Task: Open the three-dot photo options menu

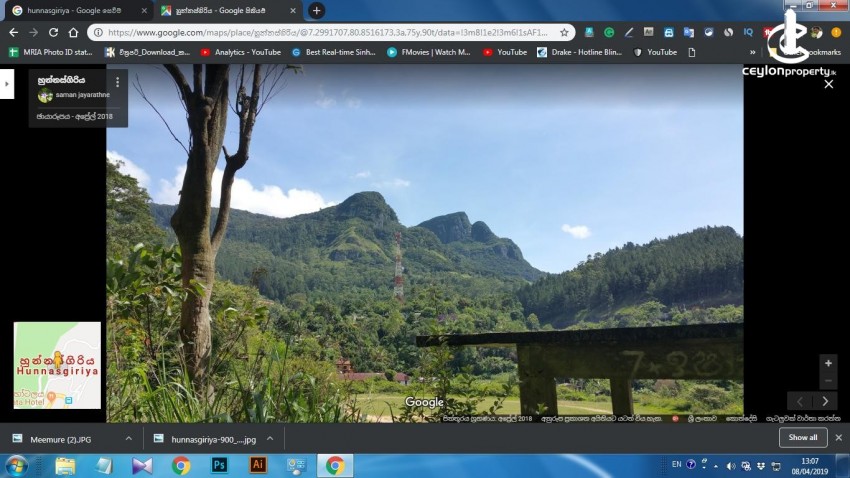Action: click(117, 82)
